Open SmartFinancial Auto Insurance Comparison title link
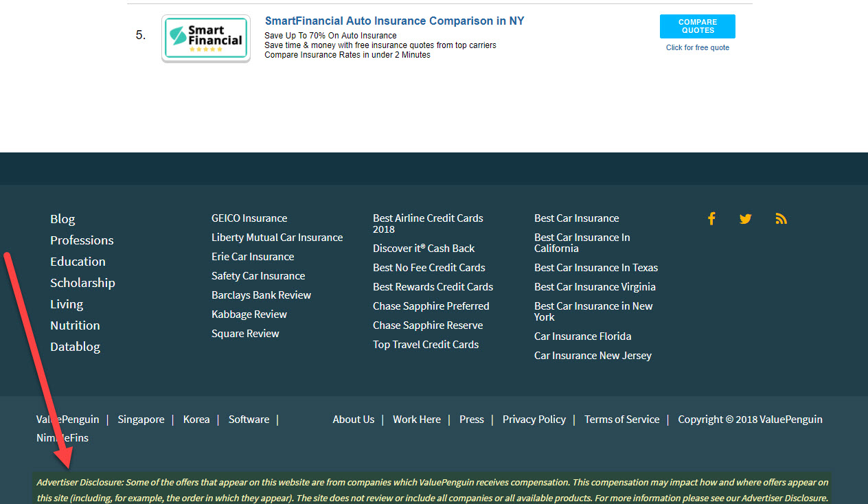Screen dimensions: 868x504 (x=394, y=21)
